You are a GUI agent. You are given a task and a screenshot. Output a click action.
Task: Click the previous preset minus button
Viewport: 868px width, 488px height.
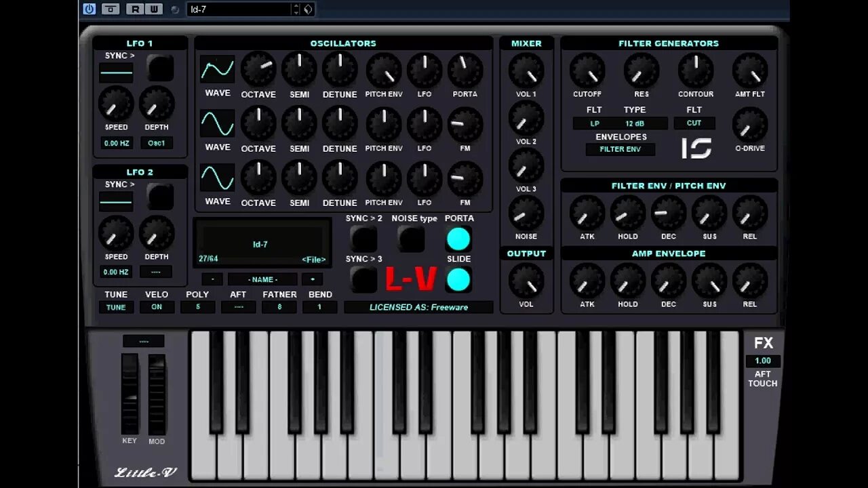click(212, 279)
